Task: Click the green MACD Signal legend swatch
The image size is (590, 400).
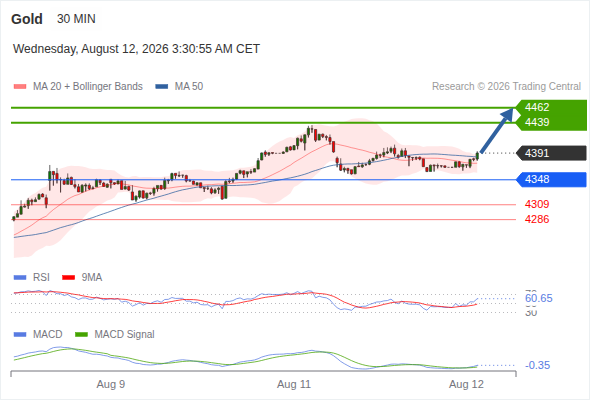Action: pyautogui.click(x=81, y=334)
